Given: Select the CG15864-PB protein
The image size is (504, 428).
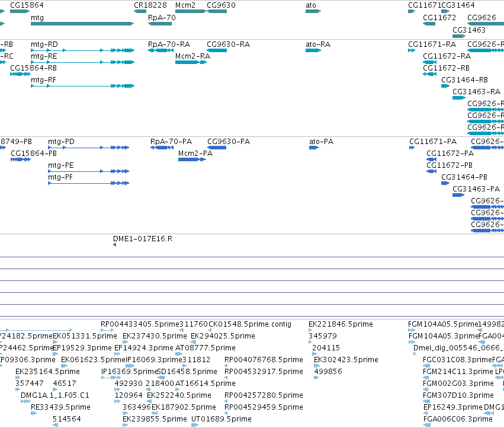Looking at the screenshot, I should [21, 159].
